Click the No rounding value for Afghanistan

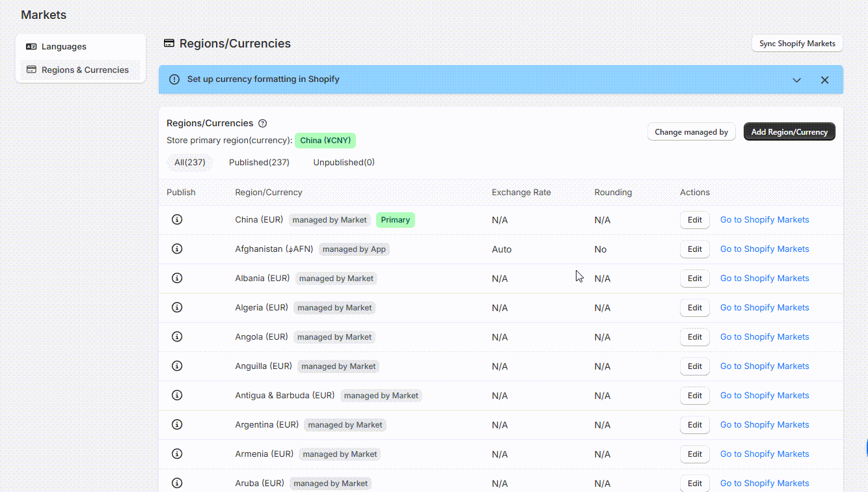point(601,249)
